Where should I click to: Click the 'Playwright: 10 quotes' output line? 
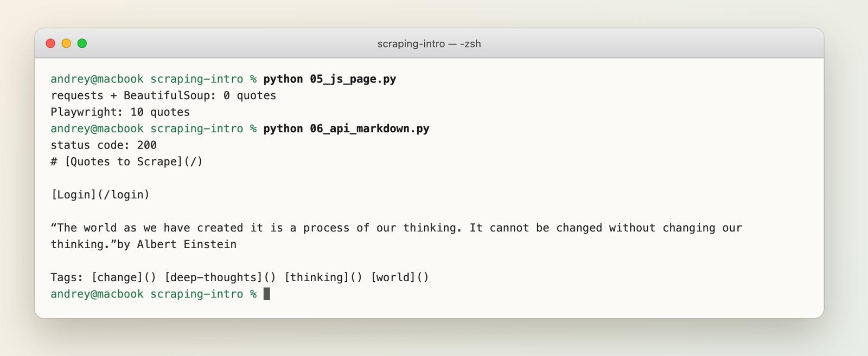[120, 112]
